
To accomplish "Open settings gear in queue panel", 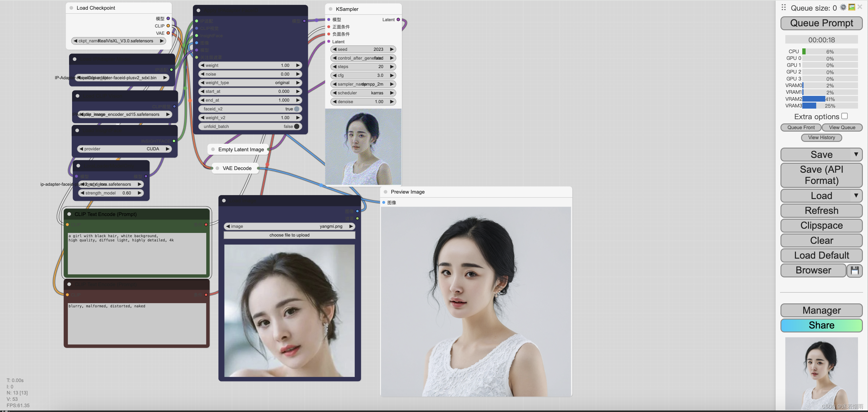I will [x=843, y=7].
